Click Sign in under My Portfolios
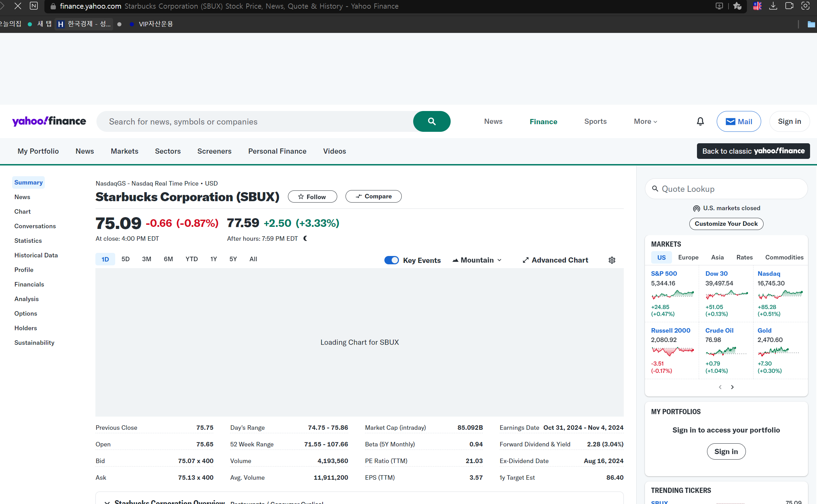Screen dimensions: 817x504 (x=726, y=452)
